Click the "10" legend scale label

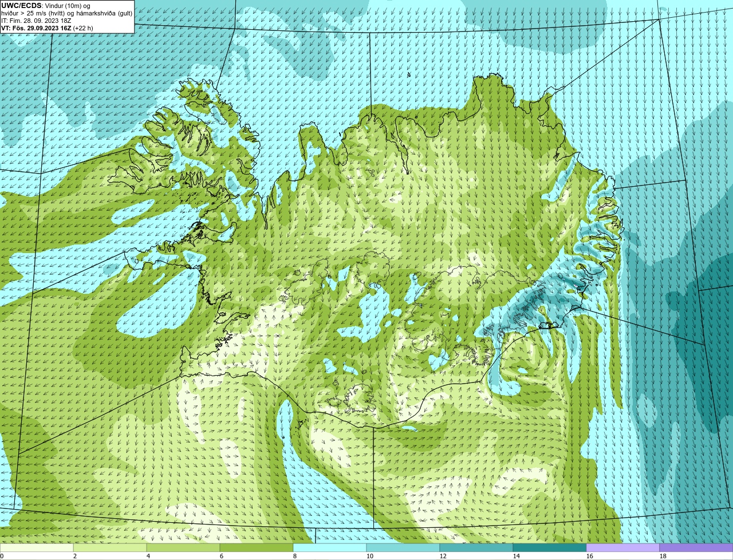pos(370,556)
